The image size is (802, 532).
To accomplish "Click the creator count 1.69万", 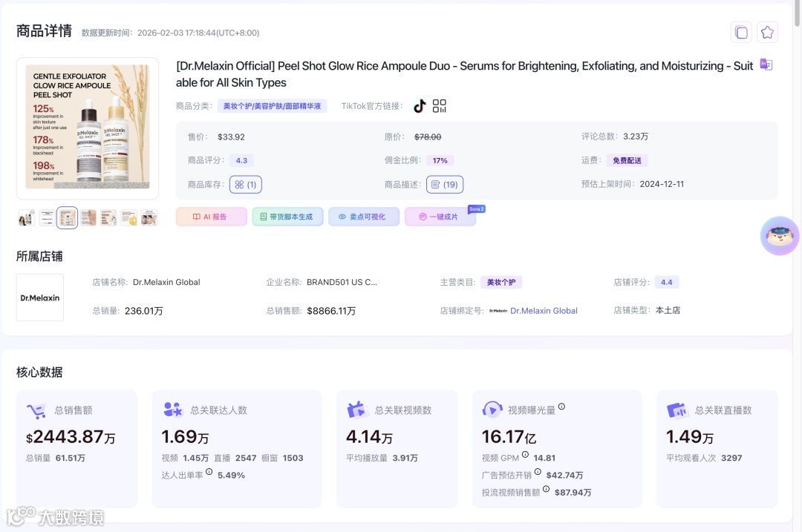I will (185, 436).
